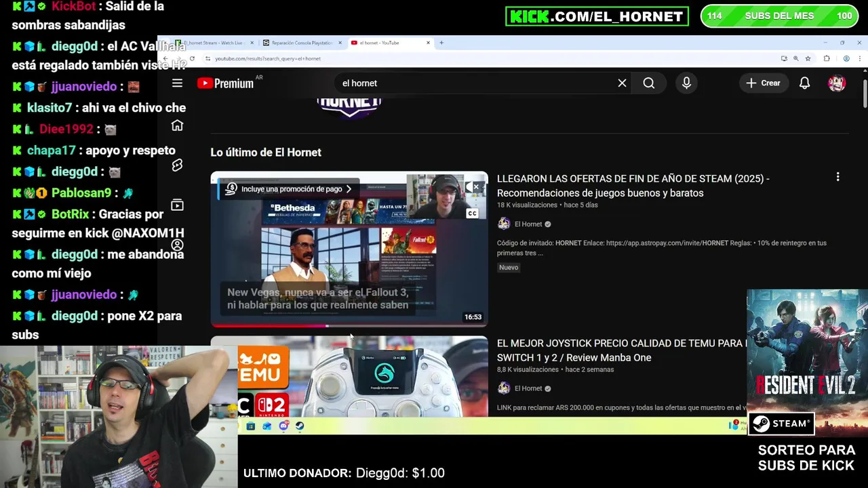The width and height of the screenshot is (868, 488).
Task: Open Subscriptions in YouTube sidebar
Action: click(x=177, y=205)
